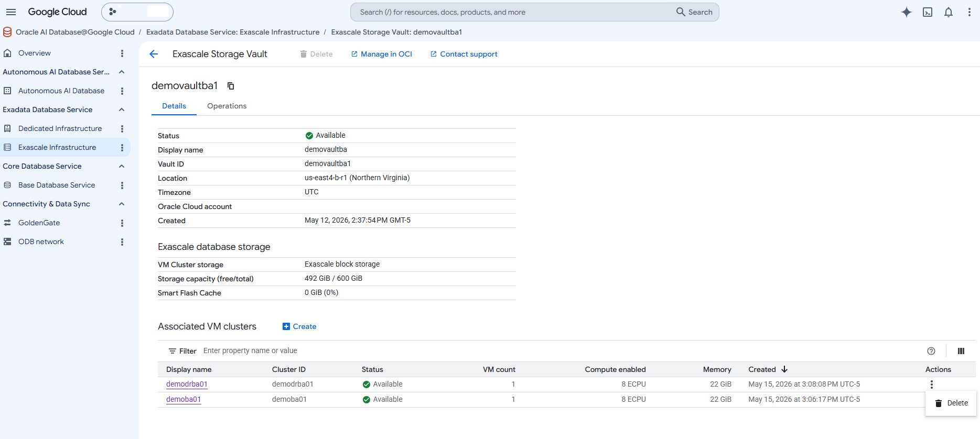
Task: Open the main navigation hamburger menu
Action: click(11, 12)
